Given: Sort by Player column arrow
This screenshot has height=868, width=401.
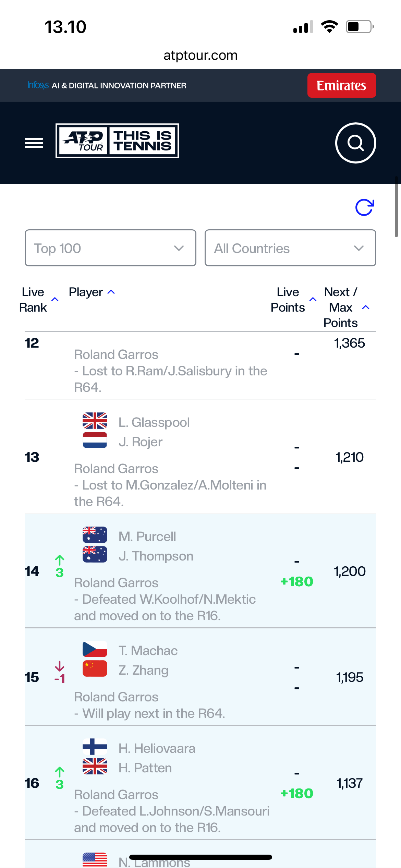Looking at the screenshot, I should (x=111, y=292).
